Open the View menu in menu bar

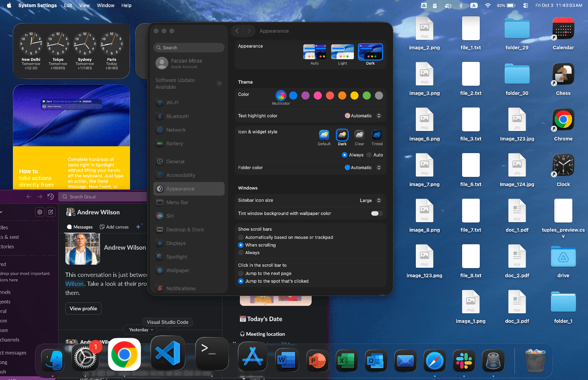(84, 5)
